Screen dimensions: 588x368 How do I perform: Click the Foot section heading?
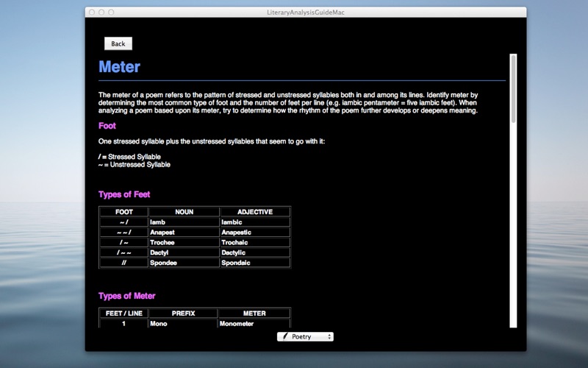[107, 126]
